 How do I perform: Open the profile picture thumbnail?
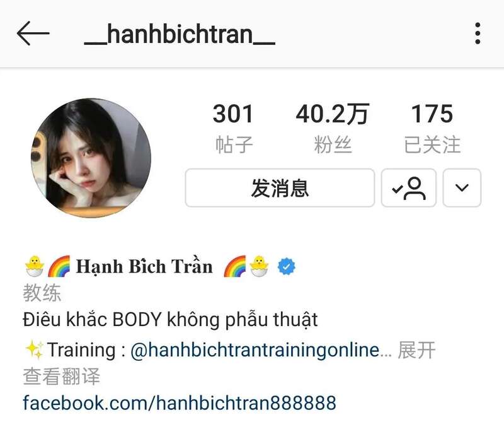(x=91, y=158)
